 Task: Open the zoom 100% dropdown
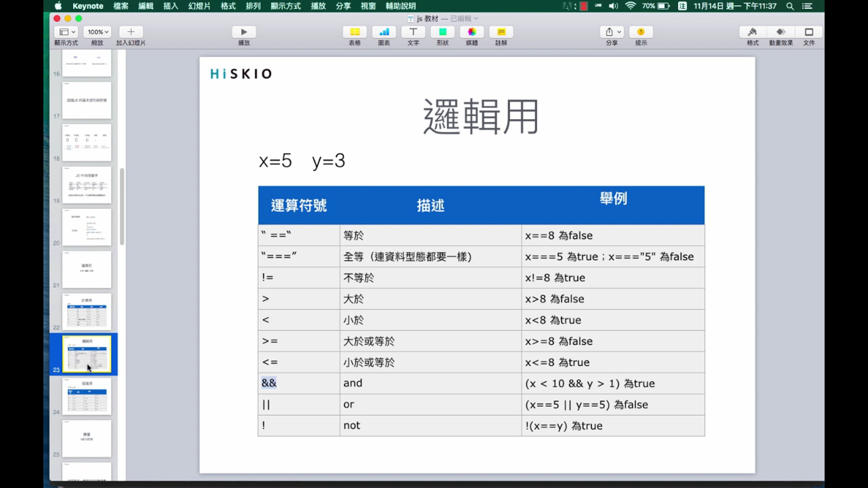[98, 32]
